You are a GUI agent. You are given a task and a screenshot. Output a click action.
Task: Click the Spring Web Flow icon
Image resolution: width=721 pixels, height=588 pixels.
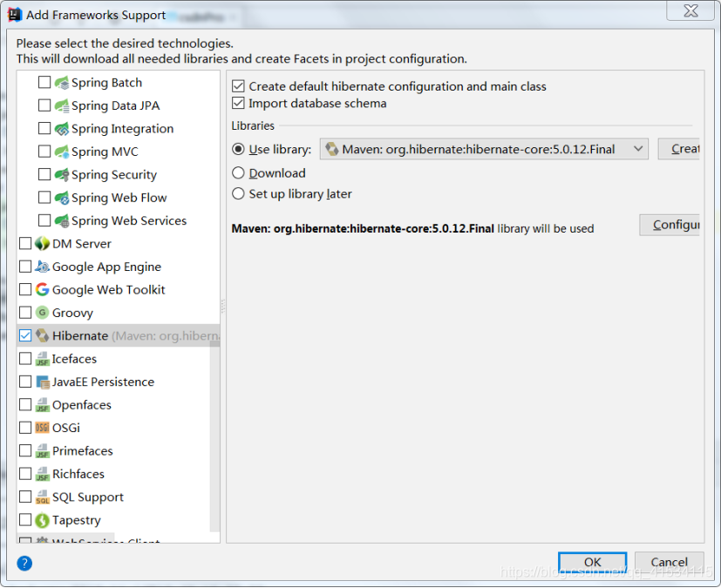(x=62, y=198)
